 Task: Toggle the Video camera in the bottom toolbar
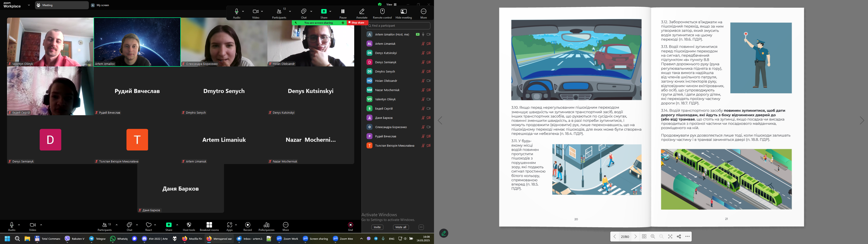click(x=33, y=226)
